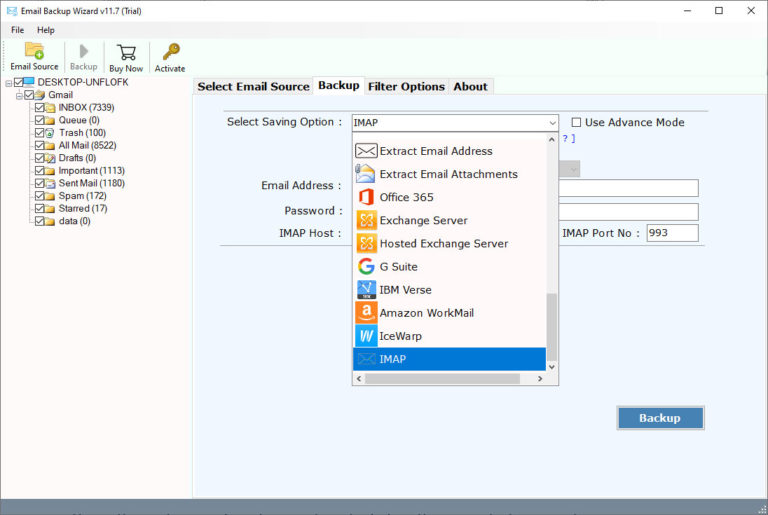This screenshot has width=768, height=515.
Task: Switch to the Backup tab
Action: point(338,85)
